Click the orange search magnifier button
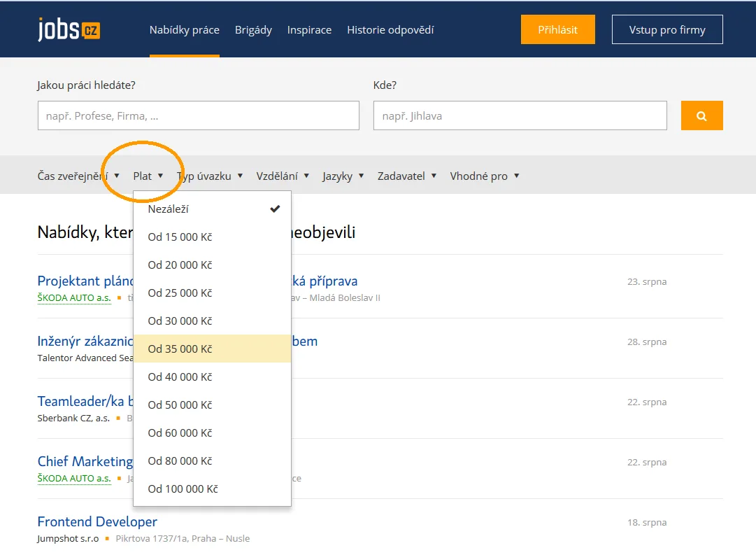756x555 pixels. [x=701, y=115]
